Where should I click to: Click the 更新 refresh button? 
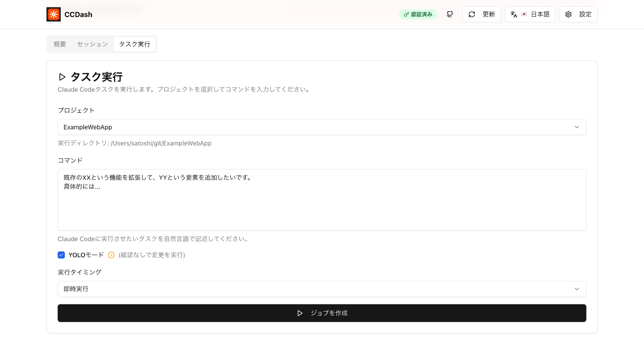(481, 14)
